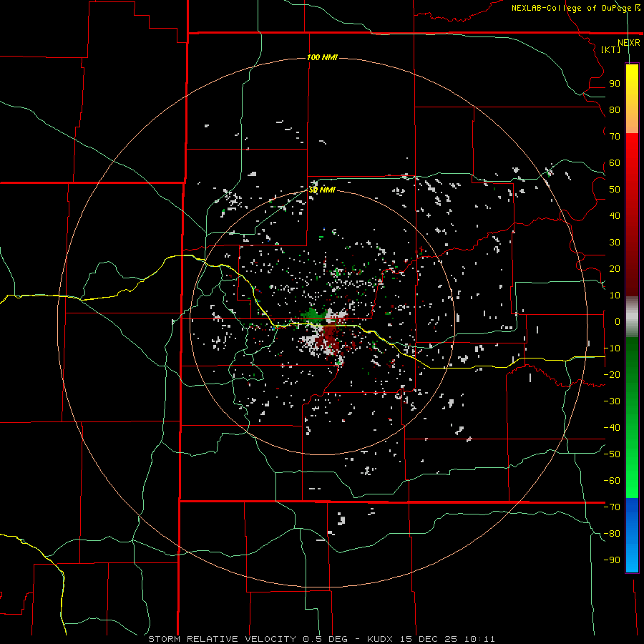Click the -80 label on the velocity scale
644x644 pixels.
point(612,534)
